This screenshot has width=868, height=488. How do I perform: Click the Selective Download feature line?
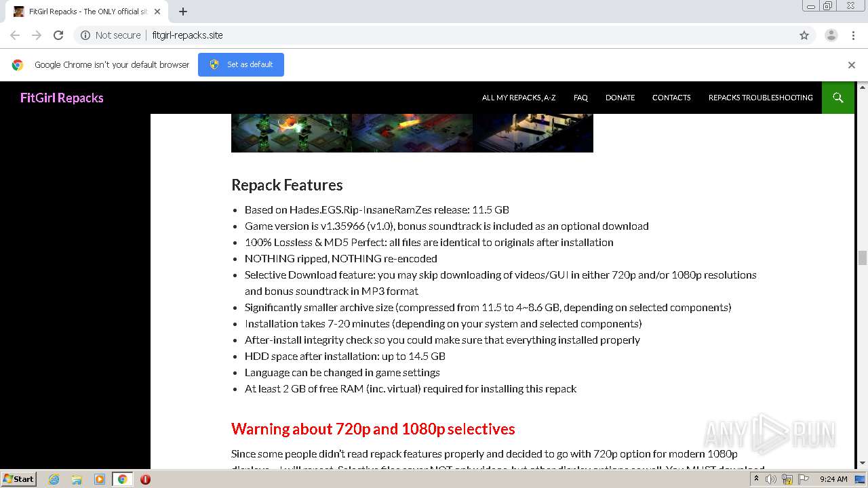coord(500,283)
